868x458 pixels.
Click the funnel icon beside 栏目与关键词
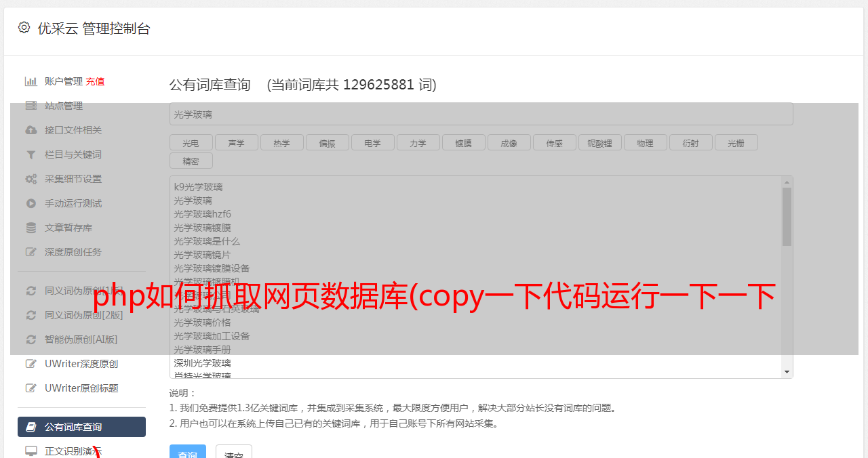[x=31, y=154]
